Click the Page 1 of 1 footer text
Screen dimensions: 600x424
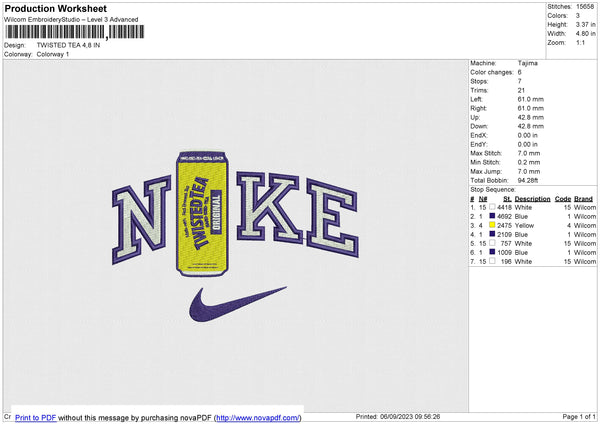point(579,416)
